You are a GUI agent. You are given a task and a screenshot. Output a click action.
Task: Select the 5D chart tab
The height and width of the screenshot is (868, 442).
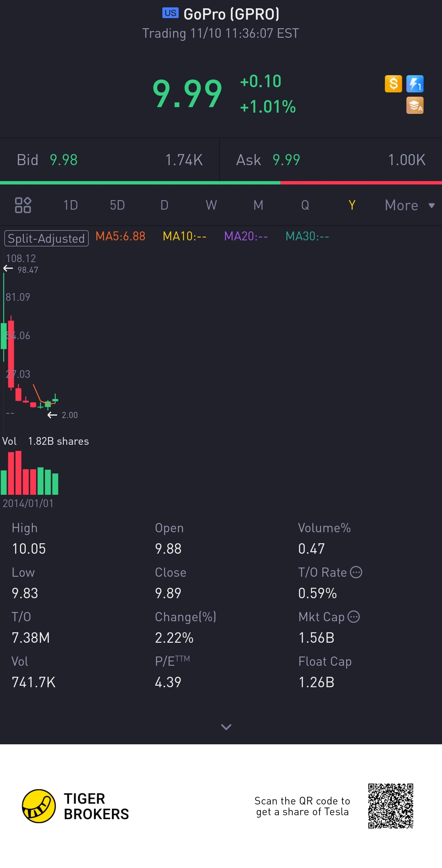click(x=117, y=205)
